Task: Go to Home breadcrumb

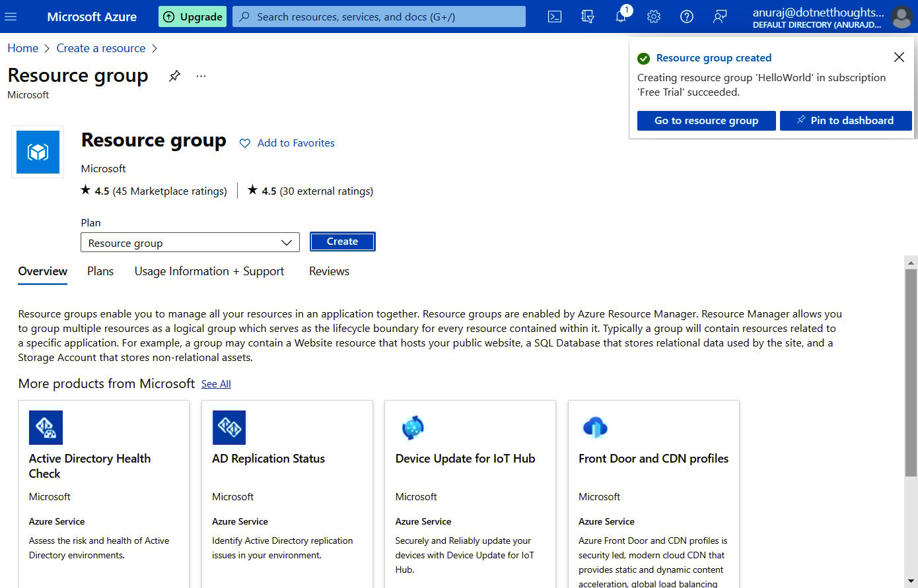Action: click(23, 48)
